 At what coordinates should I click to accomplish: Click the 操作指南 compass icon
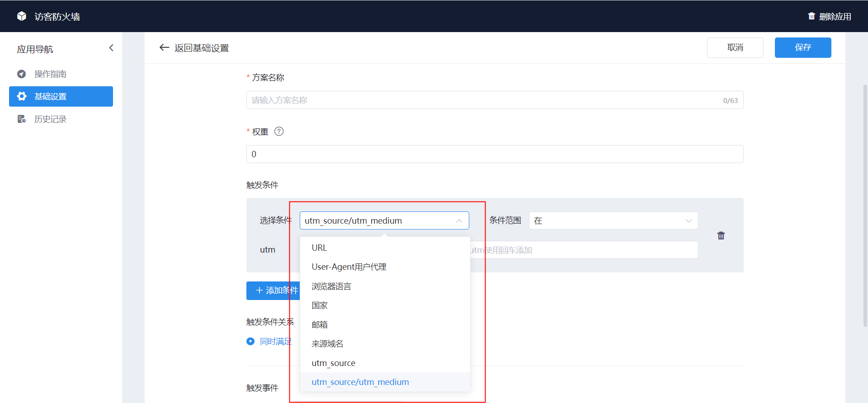[x=21, y=74]
